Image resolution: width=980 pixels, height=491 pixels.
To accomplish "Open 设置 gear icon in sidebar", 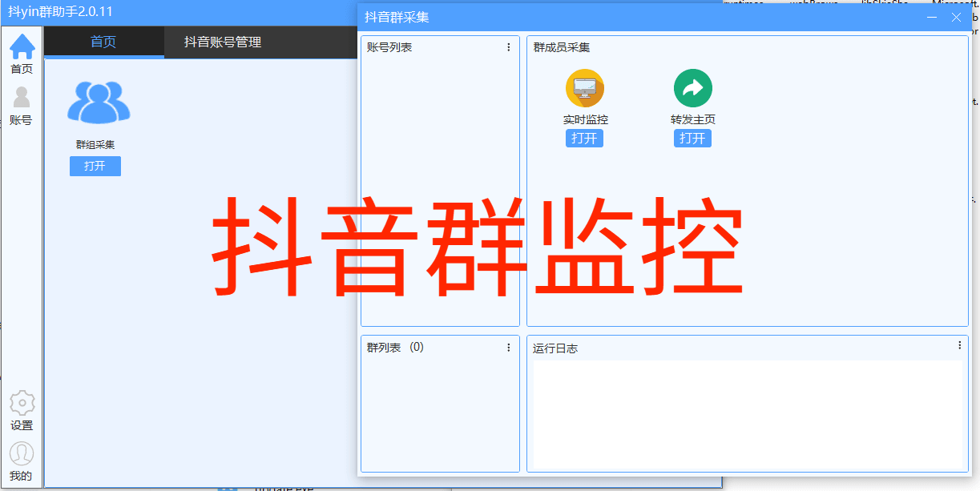I will click(22, 402).
